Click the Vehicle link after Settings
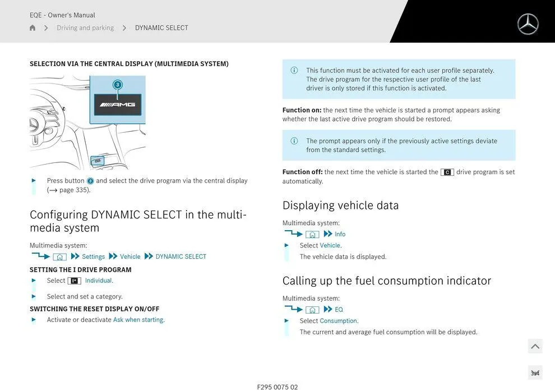The width and height of the screenshot is (555, 392). (x=130, y=257)
